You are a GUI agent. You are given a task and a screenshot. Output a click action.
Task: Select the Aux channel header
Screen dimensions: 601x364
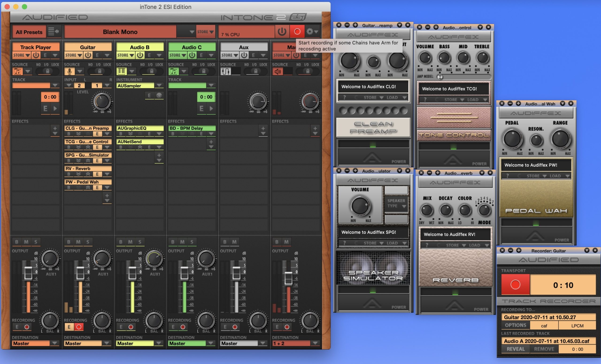pos(244,47)
